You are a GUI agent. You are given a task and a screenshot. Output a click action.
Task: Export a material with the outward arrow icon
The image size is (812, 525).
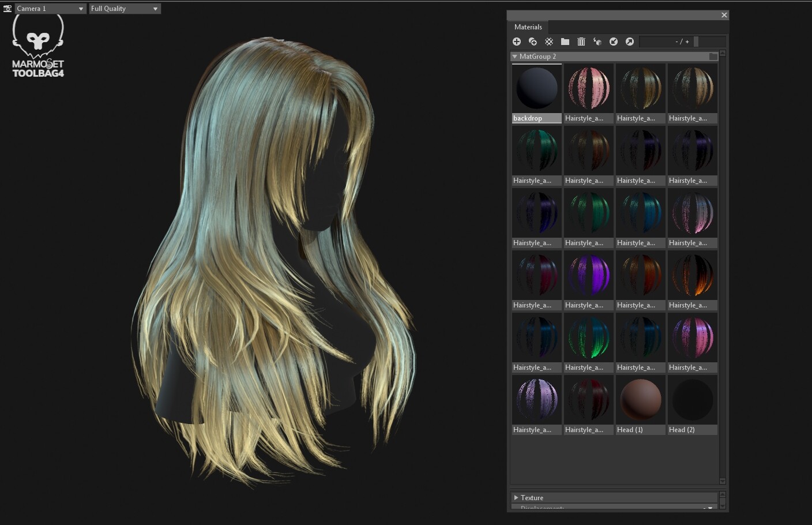(630, 42)
